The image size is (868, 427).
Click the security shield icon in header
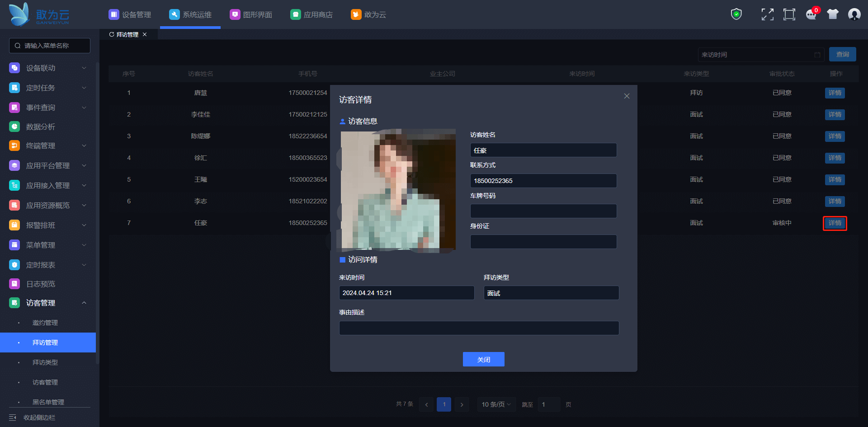point(736,14)
